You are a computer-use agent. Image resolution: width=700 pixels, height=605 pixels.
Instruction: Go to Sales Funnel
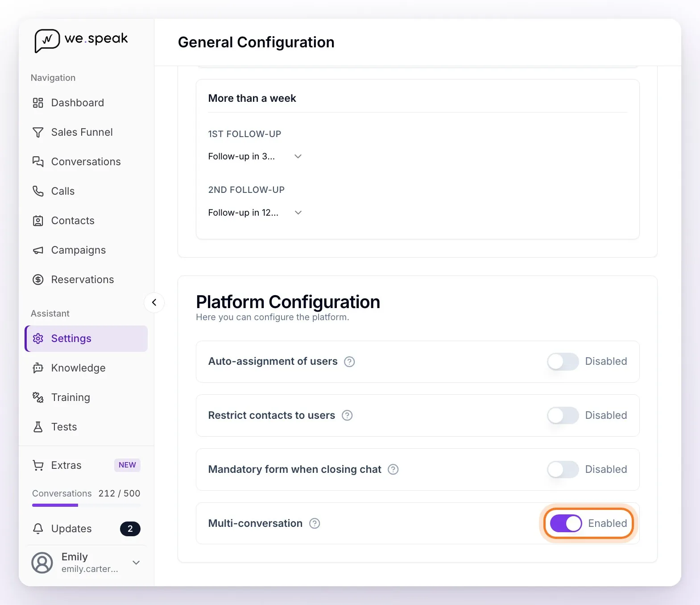(86, 132)
